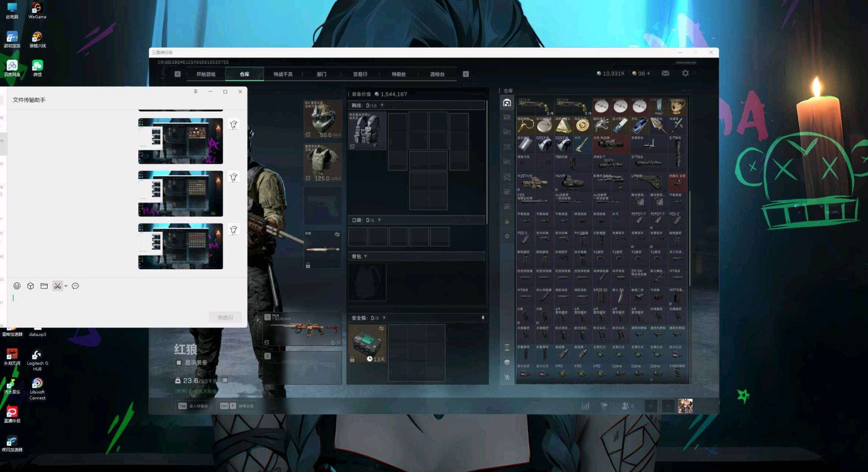Screen dimensions: 868x472
Task: Click the body armor slot 125.0
Action: (323, 162)
